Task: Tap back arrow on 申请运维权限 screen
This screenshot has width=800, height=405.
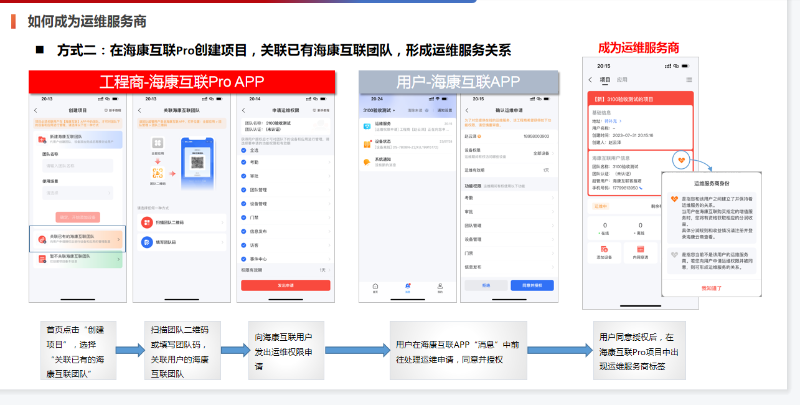Action: (244, 110)
